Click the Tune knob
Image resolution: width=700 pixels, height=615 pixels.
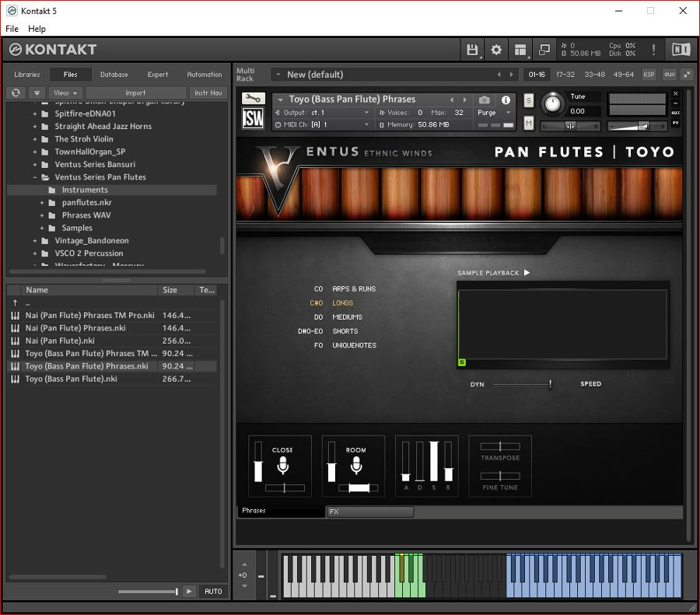click(553, 103)
